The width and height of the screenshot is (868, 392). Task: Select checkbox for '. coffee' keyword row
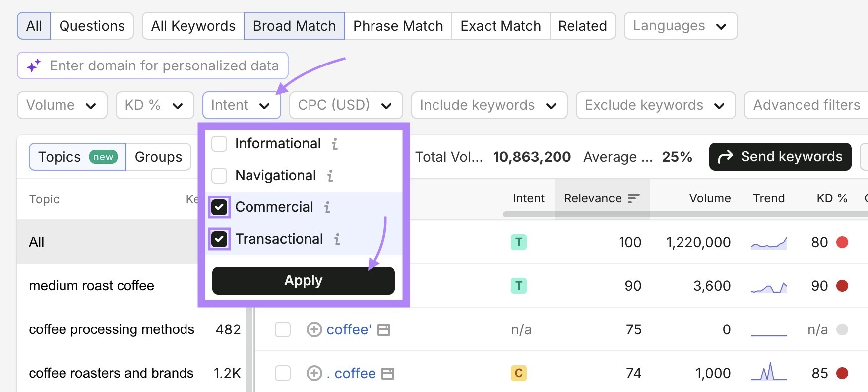coord(283,373)
